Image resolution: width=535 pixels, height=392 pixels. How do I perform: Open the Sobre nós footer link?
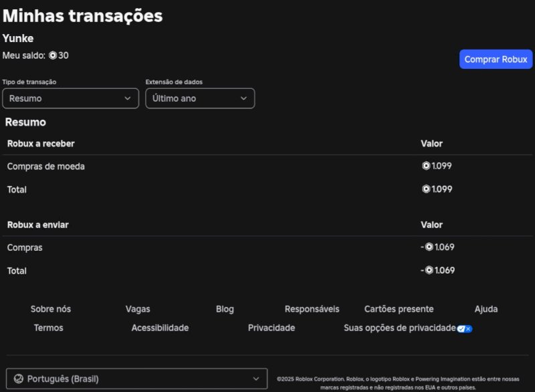point(51,309)
